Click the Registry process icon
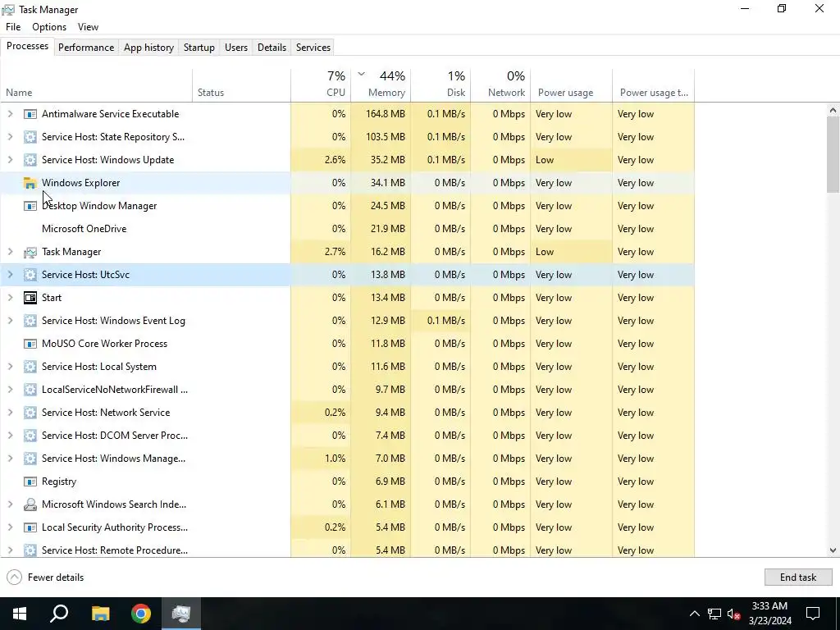The height and width of the screenshot is (630, 840). point(30,482)
